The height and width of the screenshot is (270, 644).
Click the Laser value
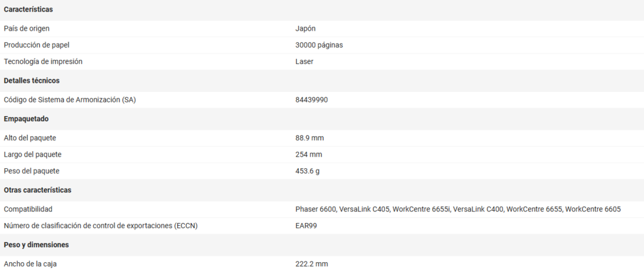point(304,61)
